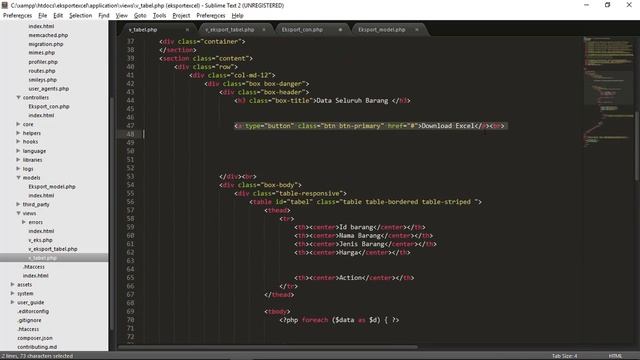Click line number 48 in the gutter
Screen dimensions: 640x360
(130, 134)
